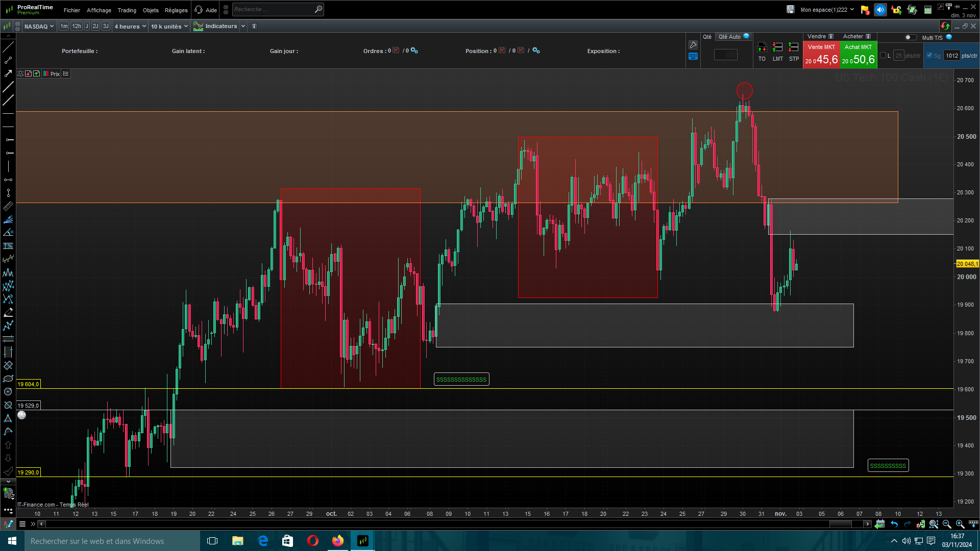Open the Trading menu
Viewport: 980px width, 551px height.
tap(127, 10)
